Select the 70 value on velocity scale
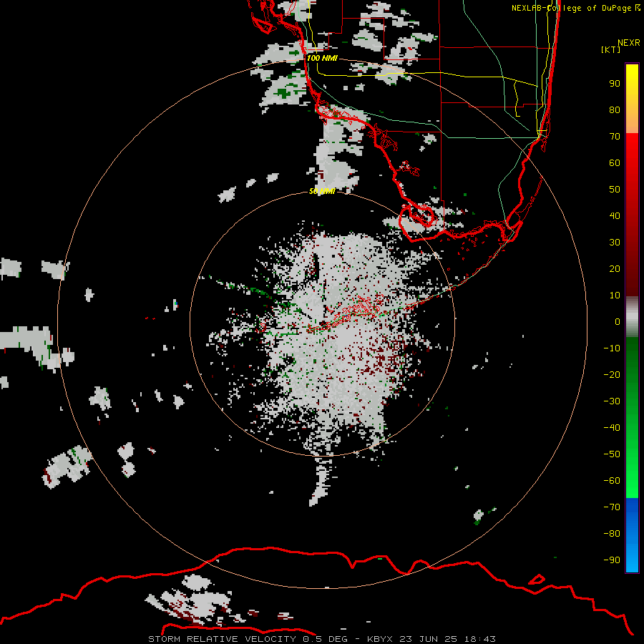Image resolution: width=644 pixels, height=644 pixels. point(615,137)
